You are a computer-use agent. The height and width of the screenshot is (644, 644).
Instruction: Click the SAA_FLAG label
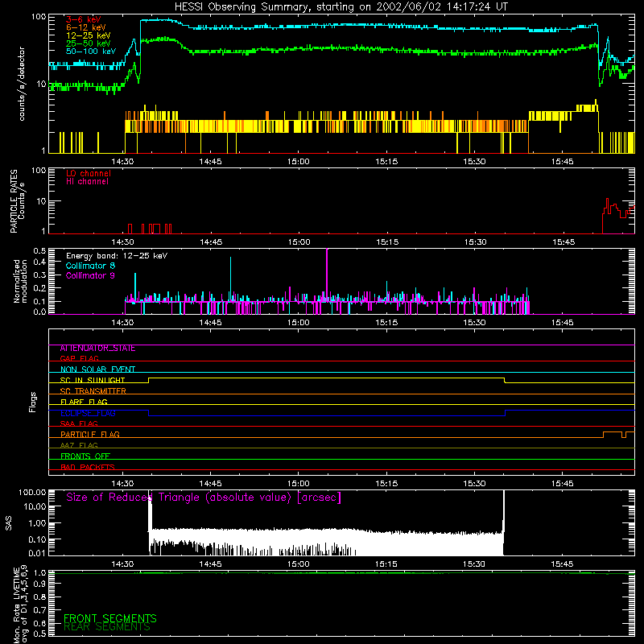tap(79, 424)
